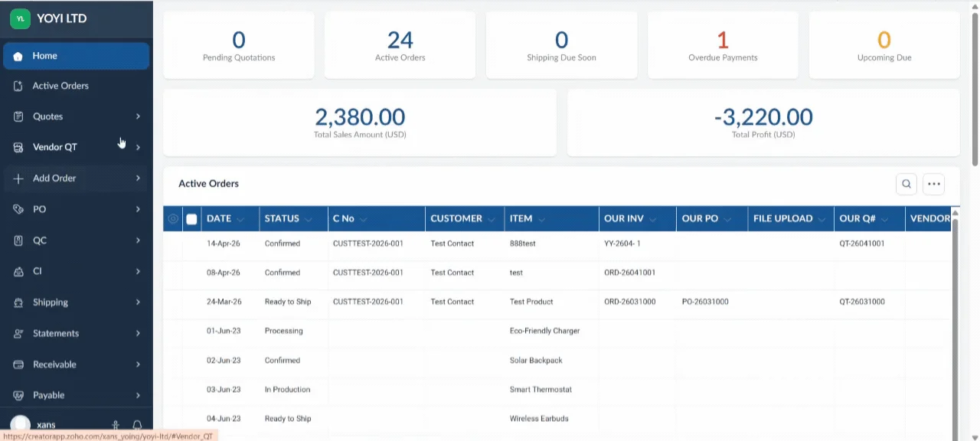980x441 pixels.
Task: Open the Shipping Due Soon card
Action: (x=561, y=45)
